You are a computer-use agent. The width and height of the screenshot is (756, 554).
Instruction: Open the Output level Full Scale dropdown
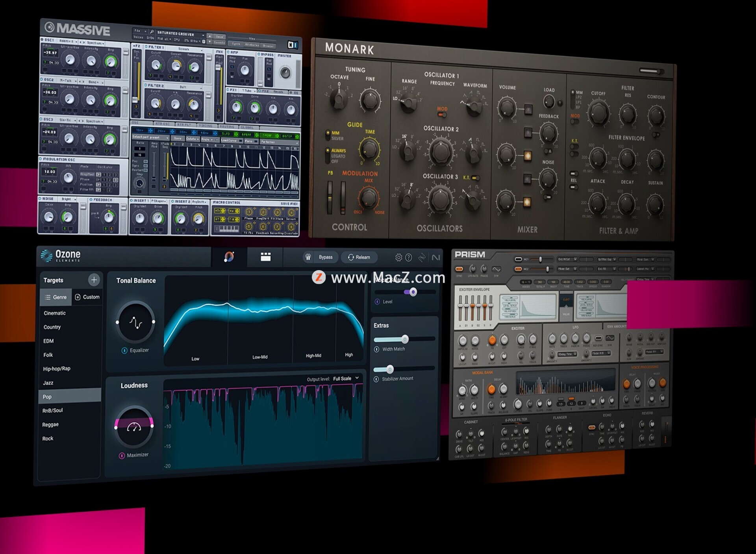point(346,378)
